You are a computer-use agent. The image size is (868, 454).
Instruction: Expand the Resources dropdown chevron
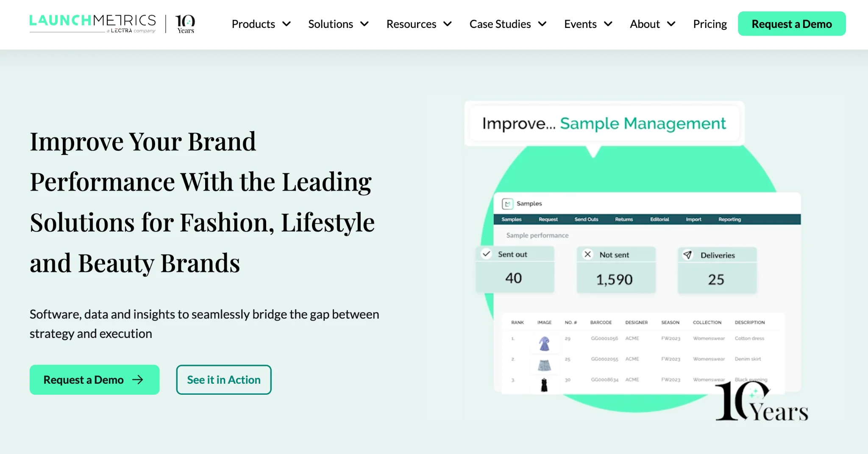(x=448, y=24)
